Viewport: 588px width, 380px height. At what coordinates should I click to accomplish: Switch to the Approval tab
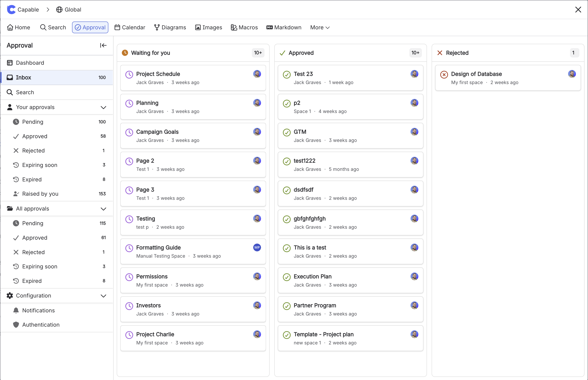click(x=90, y=27)
